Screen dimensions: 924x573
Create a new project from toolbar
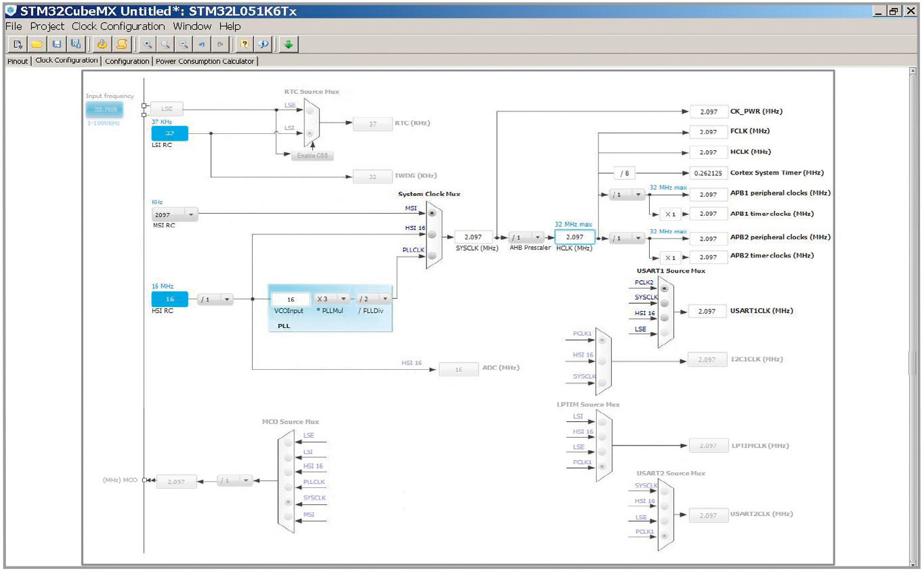18,44
